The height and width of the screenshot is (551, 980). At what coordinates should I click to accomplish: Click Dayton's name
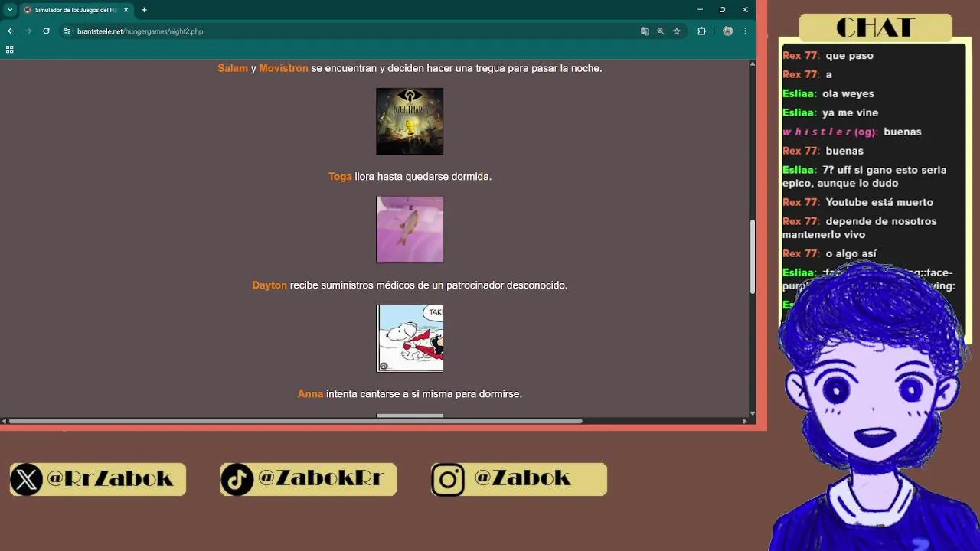click(x=269, y=285)
